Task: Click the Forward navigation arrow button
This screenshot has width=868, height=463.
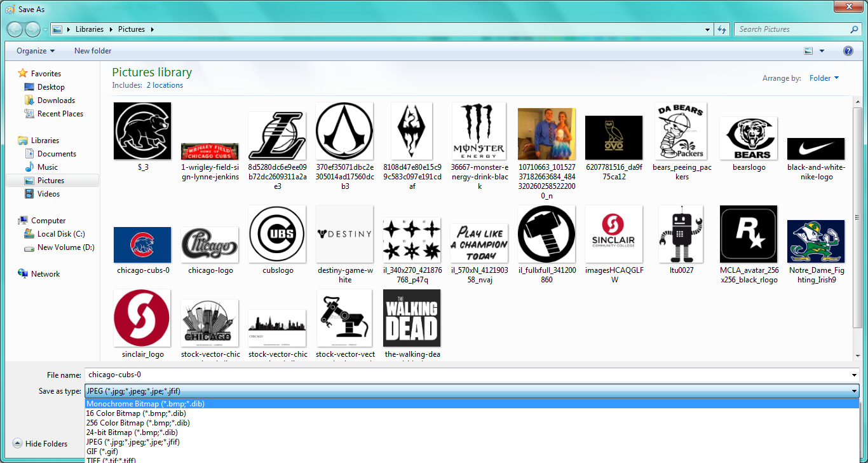Action: coord(32,29)
